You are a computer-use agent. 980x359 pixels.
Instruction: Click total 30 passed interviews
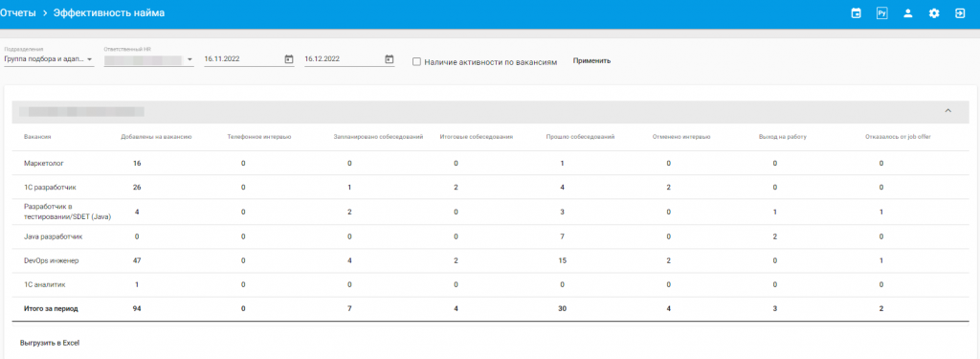click(x=563, y=309)
